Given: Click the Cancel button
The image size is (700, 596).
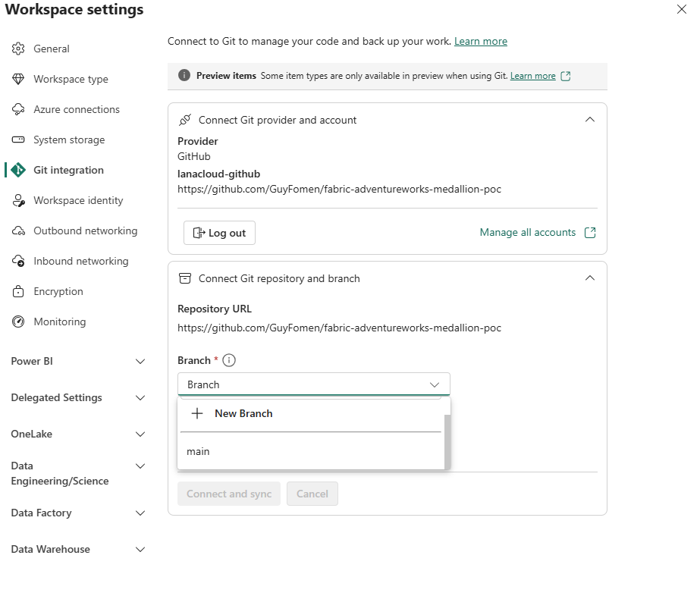Looking at the screenshot, I should (x=312, y=494).
